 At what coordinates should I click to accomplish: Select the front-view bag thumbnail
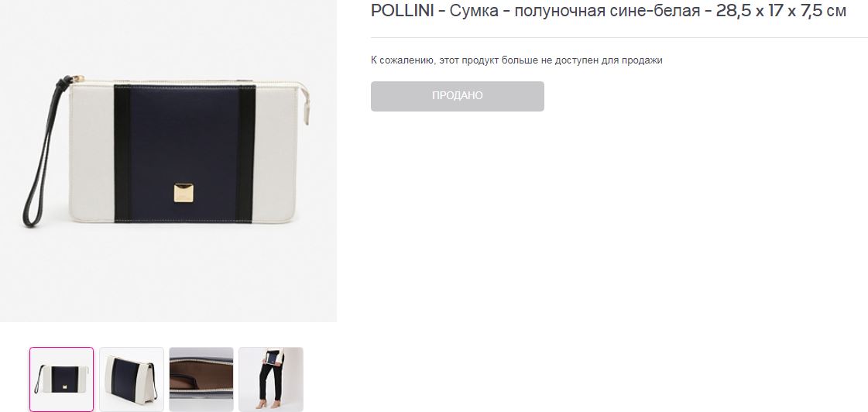click(x=61, y=379)
